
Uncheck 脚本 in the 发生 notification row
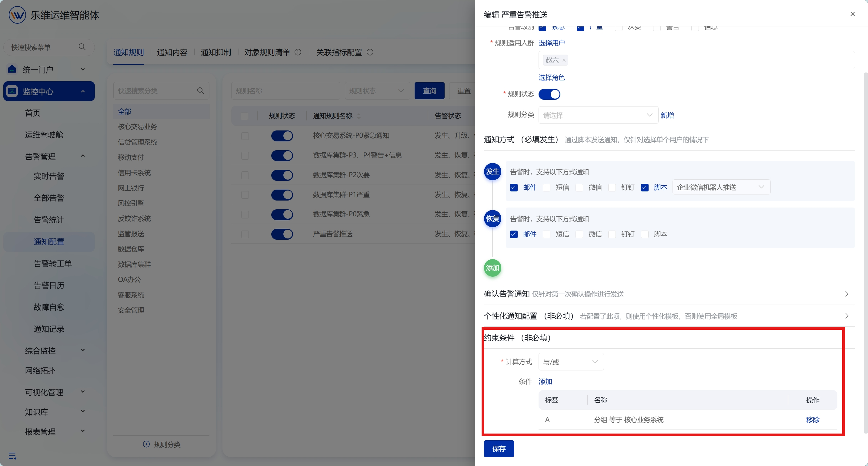pos(645,187)
